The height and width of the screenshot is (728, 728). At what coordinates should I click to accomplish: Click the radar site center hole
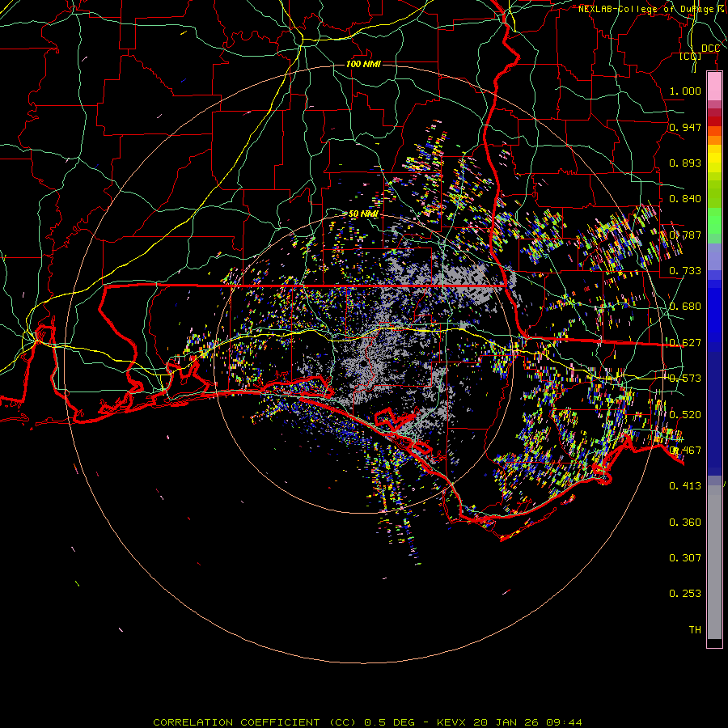click(362, 363)
